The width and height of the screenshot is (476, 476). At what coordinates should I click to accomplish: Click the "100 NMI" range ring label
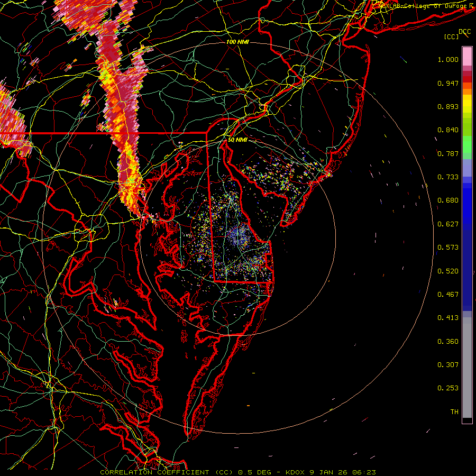[237, 42]
